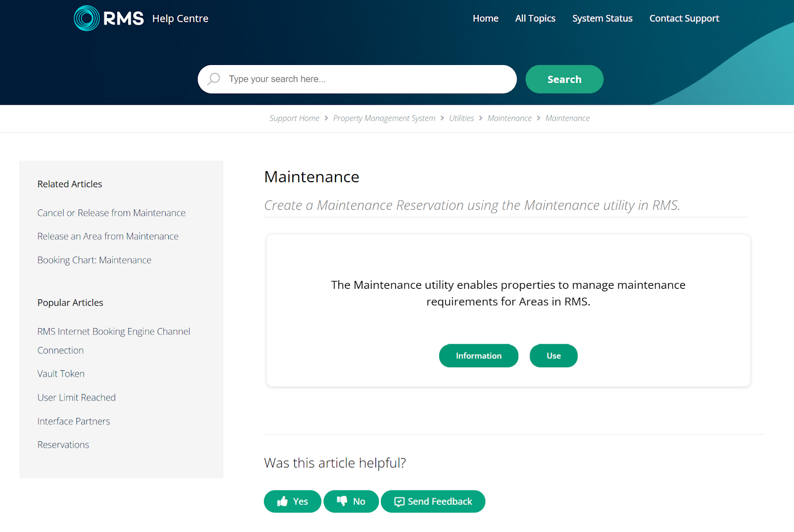Click the thumbs-down No button

coord(351,501)
